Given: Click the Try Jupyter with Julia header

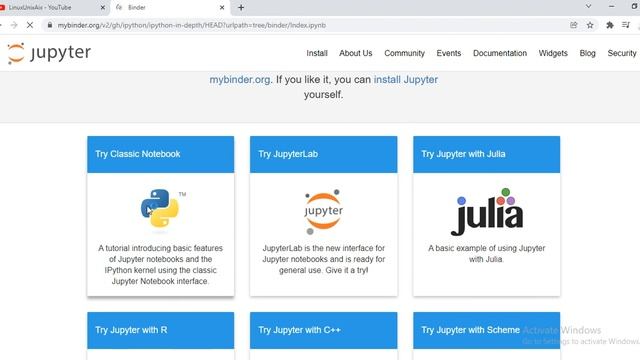Looking at the screenshot, I should point(487,154).
